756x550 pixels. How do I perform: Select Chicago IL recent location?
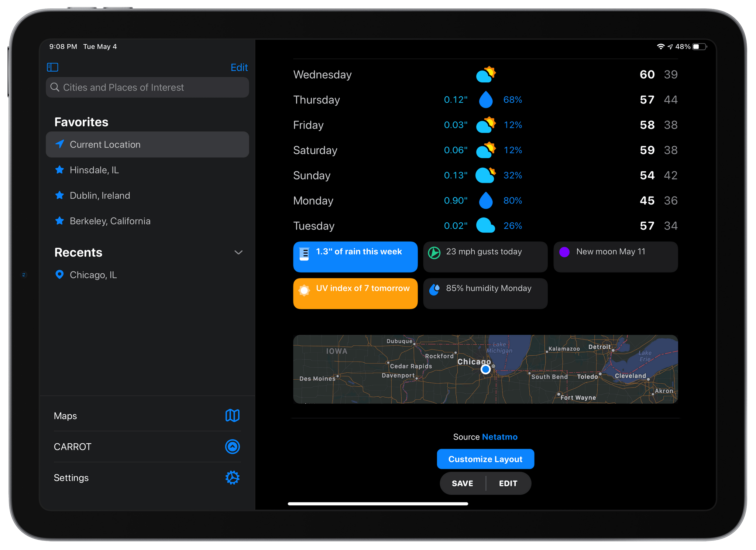(x=92, y=274)
